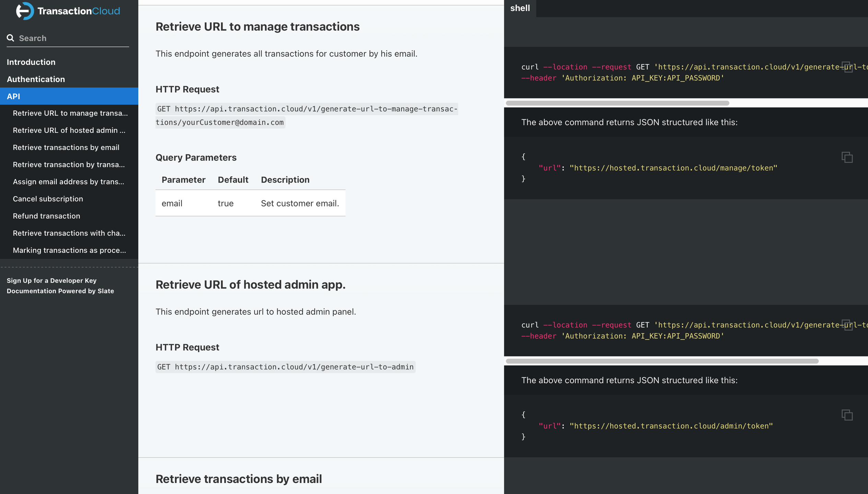
Task: Open the Introduction section
Action: (31, 62)
